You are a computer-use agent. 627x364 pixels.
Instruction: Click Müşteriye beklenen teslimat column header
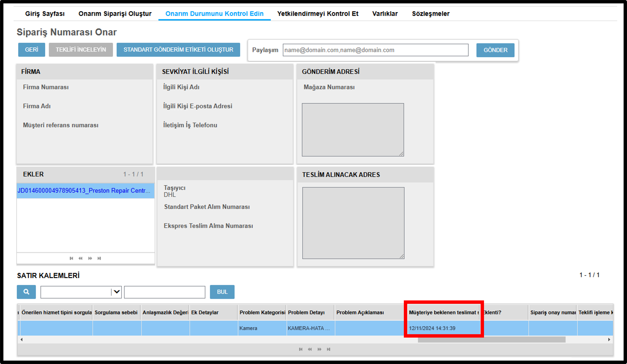click(444, 313)
